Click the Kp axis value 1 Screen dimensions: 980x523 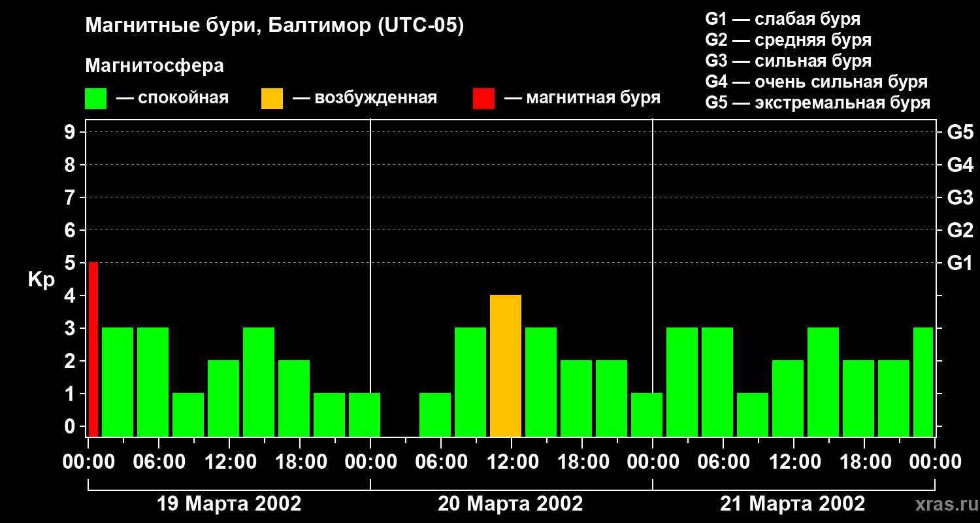(x=71, y=394)
